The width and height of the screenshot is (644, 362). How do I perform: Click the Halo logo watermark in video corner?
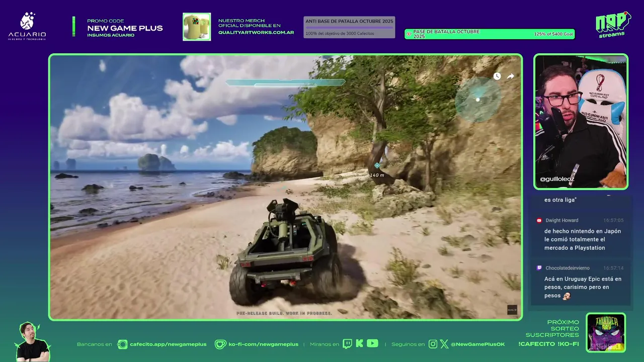(x=512, y=310)
